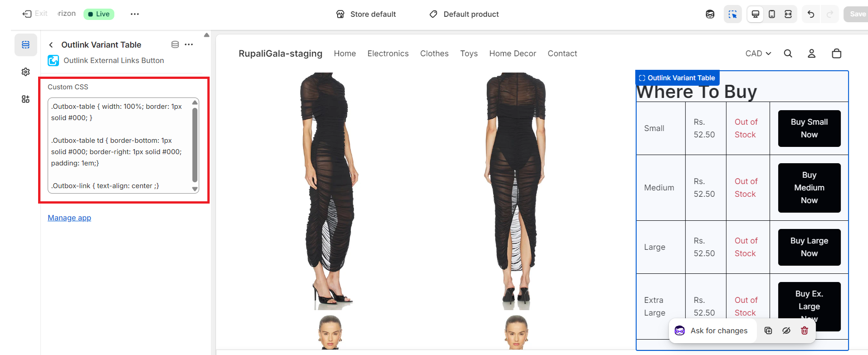Open the Home Decor navigation item
This screenshot has height=355, width=868.
click(513, 53)
